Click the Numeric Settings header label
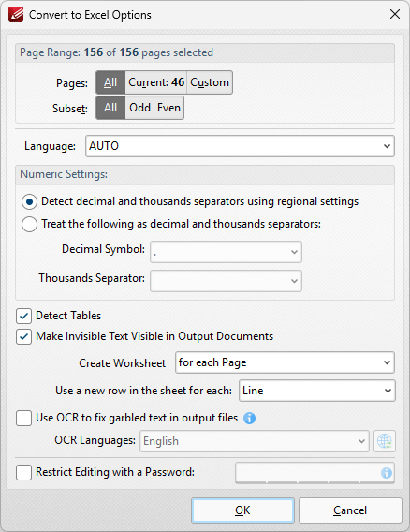The height and width of the screenshot is (532, 410). (64, 174)
